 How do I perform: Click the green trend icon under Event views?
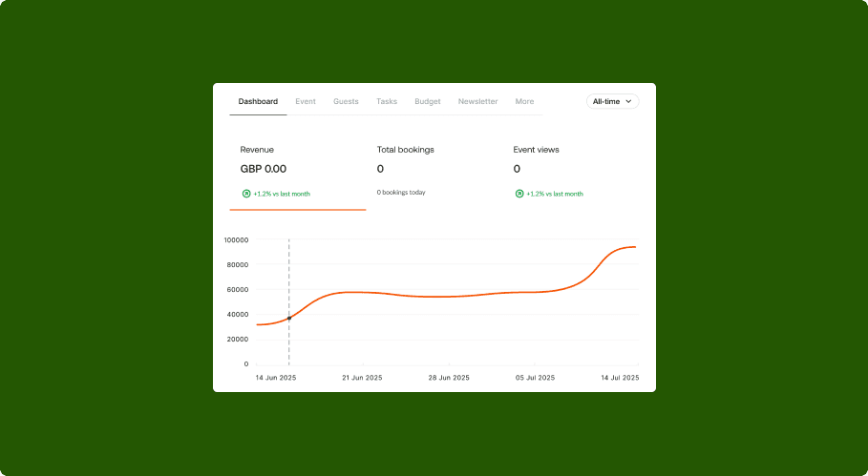pos(519,194)
